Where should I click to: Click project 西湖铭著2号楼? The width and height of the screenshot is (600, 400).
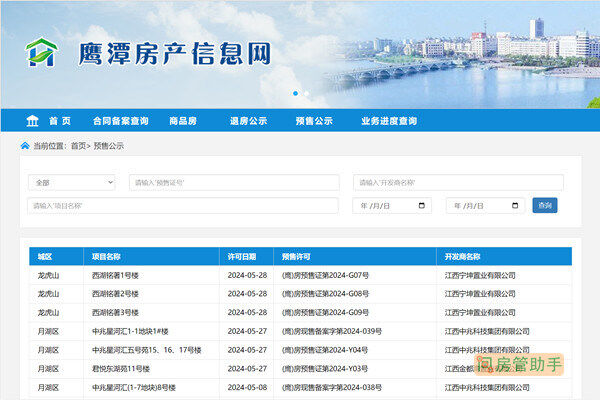tap(115, 294)
